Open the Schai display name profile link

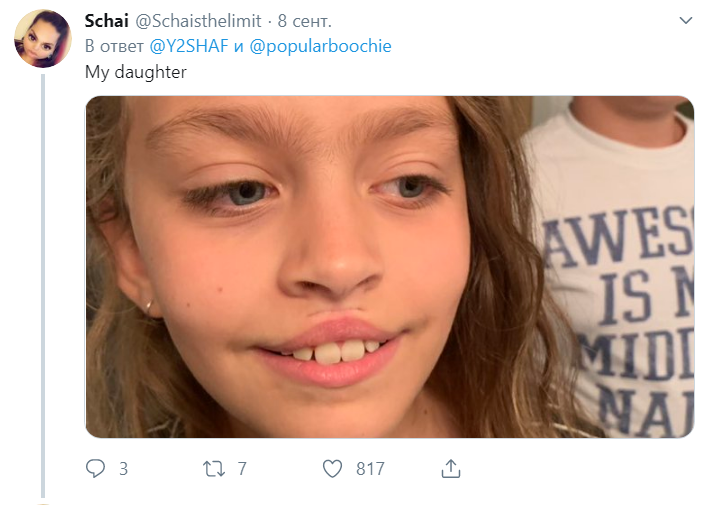point(107,21)
